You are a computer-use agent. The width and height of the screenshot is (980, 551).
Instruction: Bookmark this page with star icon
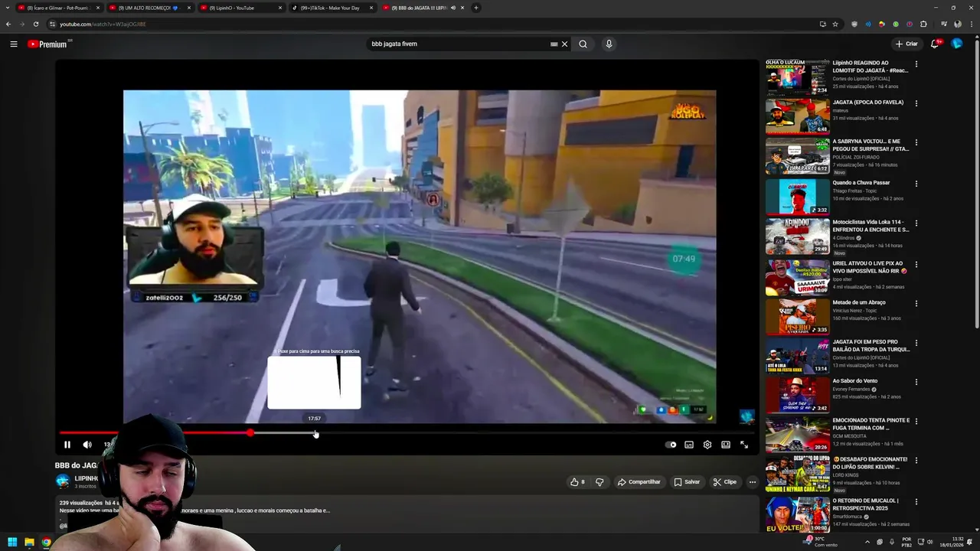pos(835,24)
